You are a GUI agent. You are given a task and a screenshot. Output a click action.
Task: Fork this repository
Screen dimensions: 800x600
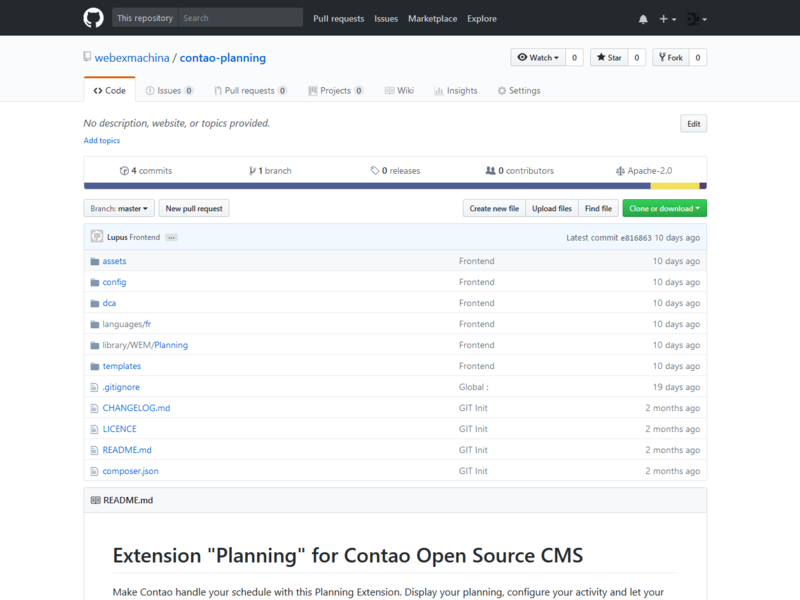point(671,57)
